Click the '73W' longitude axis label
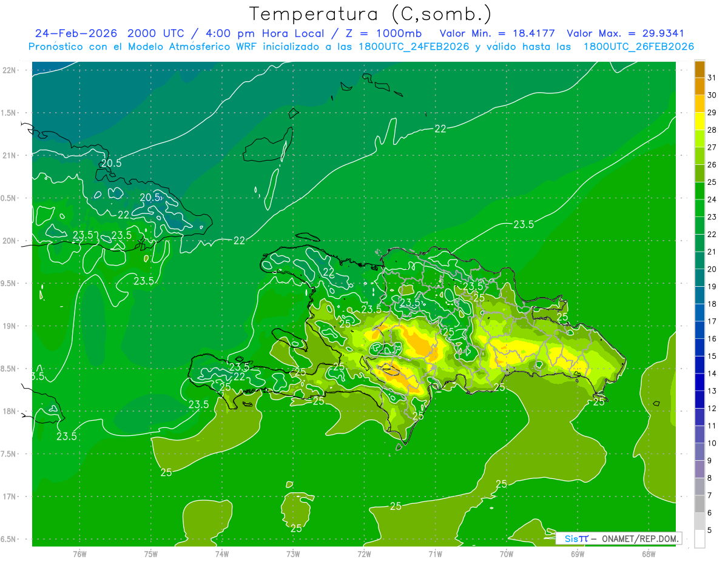 (x=293, y=554)
